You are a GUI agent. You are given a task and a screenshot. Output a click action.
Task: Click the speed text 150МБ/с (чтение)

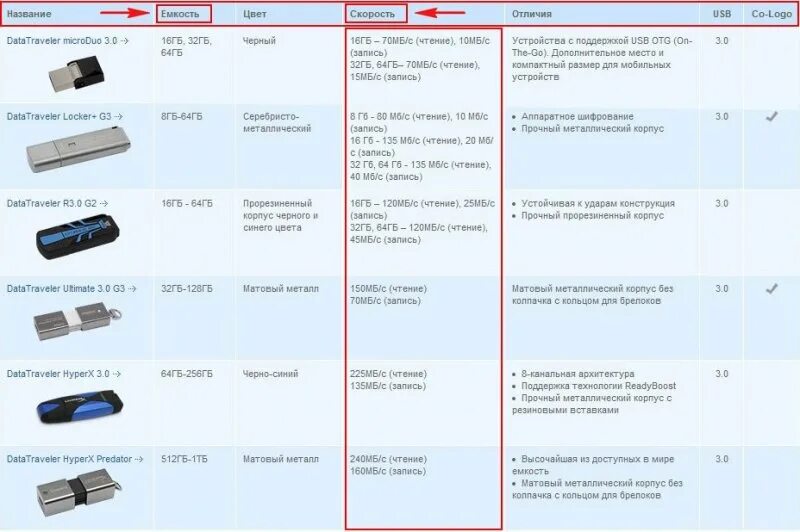(388, 288)
